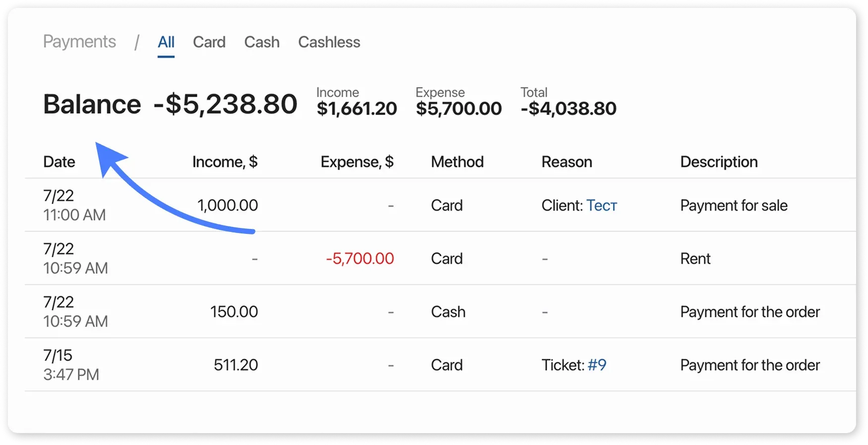868x445 pixels.
Task: Go to Payments breadcrumb
Action: pos(79,42)
